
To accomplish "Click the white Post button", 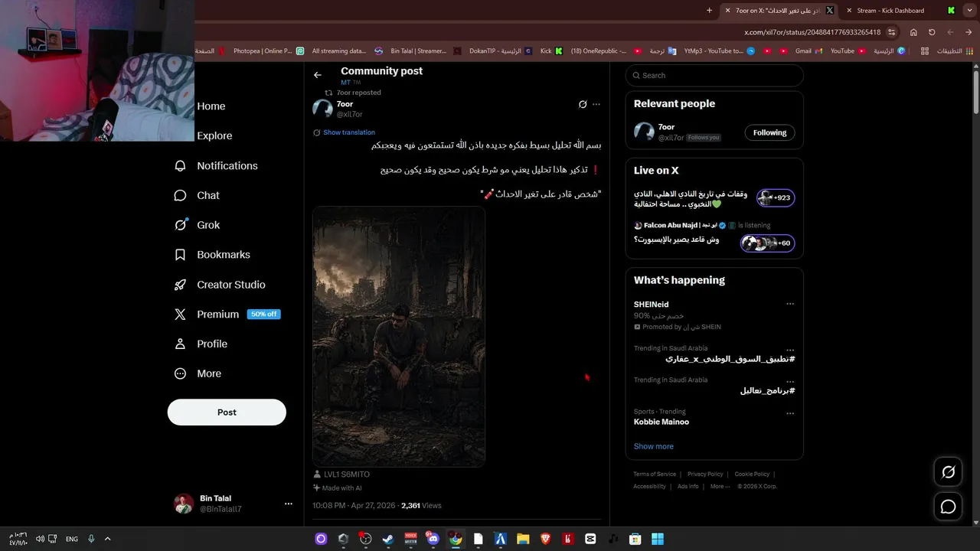I will tap(227, 412).
